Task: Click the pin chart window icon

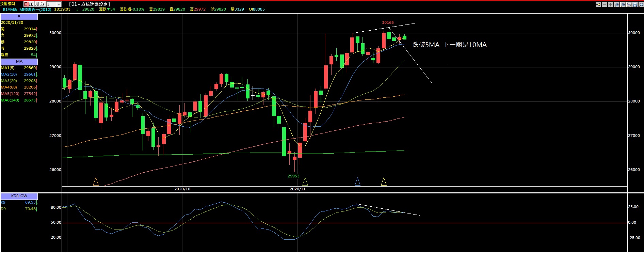Action: coord(598,4)
